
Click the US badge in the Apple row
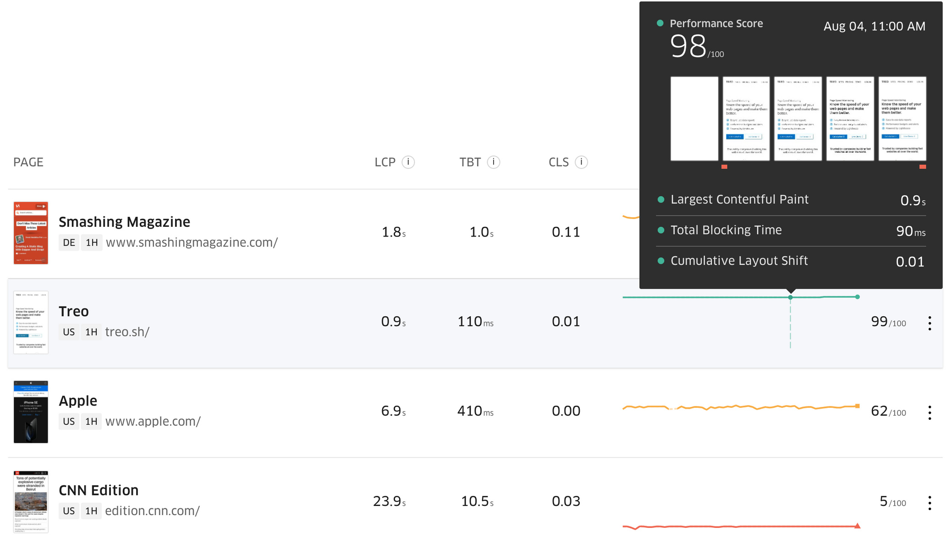tap(69, 421)
